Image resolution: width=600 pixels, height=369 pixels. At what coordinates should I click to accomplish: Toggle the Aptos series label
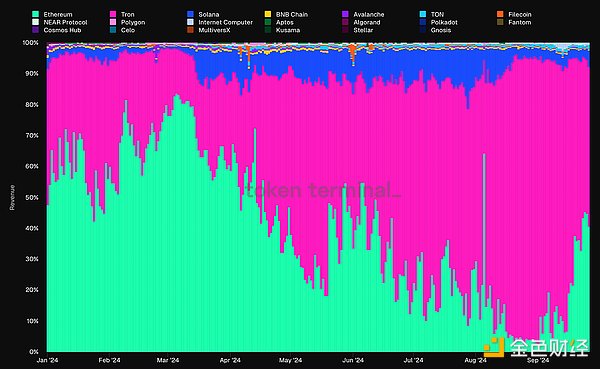click(285, 22)
